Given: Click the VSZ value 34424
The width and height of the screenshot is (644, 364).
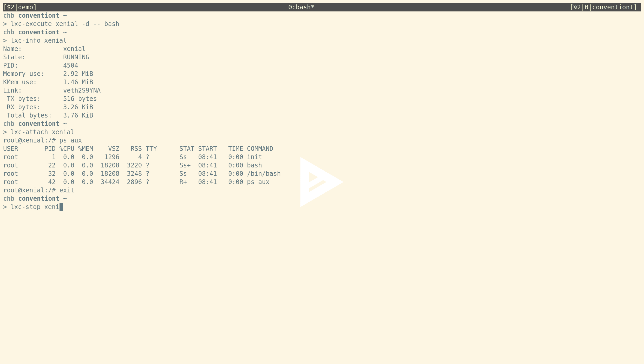Looking at the screenshot, I should [110, 182].
